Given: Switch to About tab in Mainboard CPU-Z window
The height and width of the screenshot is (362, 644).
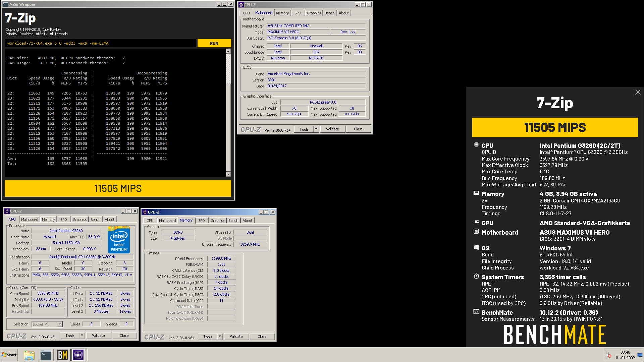Looking at the screenshot, I should [344, 13].
